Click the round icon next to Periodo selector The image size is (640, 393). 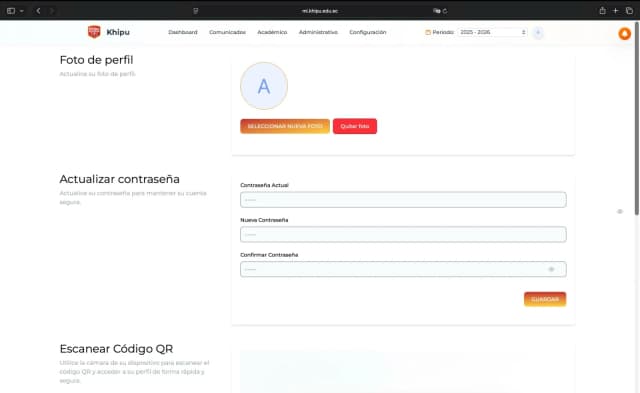point(538,33)
